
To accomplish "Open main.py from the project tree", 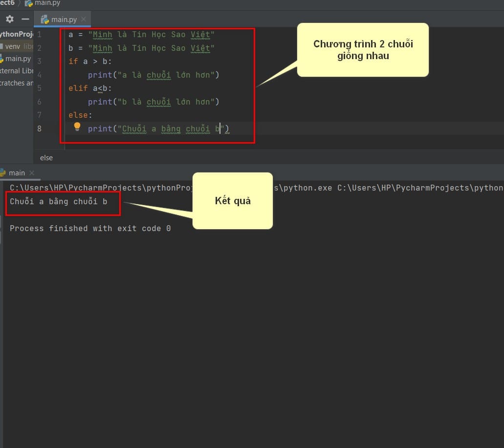I will tap(16, 59).
